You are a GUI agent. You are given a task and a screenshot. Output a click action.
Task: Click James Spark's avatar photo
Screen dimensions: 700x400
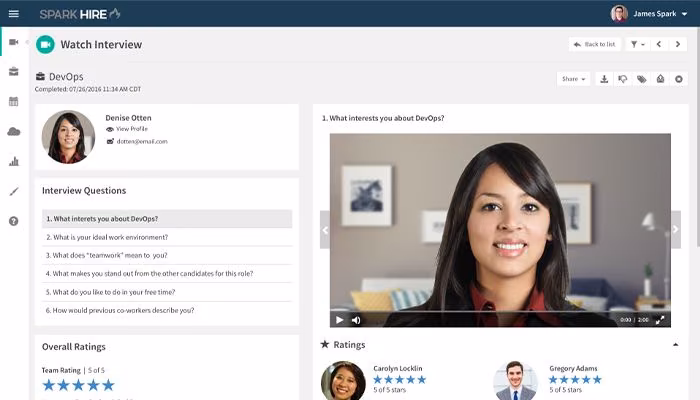(x=619, y=14)
